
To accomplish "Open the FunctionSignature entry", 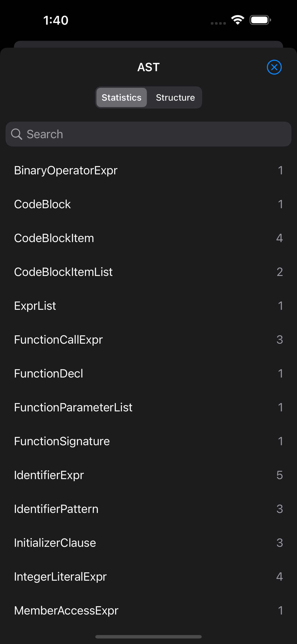I will click(x=148, y=441).
